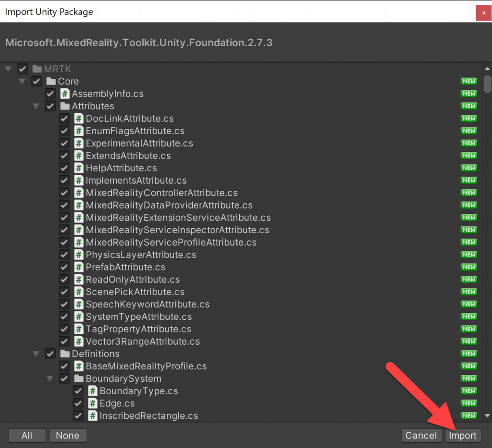Select the MixedRealityServiceProfileAttribute.cs row

point(241,242)
